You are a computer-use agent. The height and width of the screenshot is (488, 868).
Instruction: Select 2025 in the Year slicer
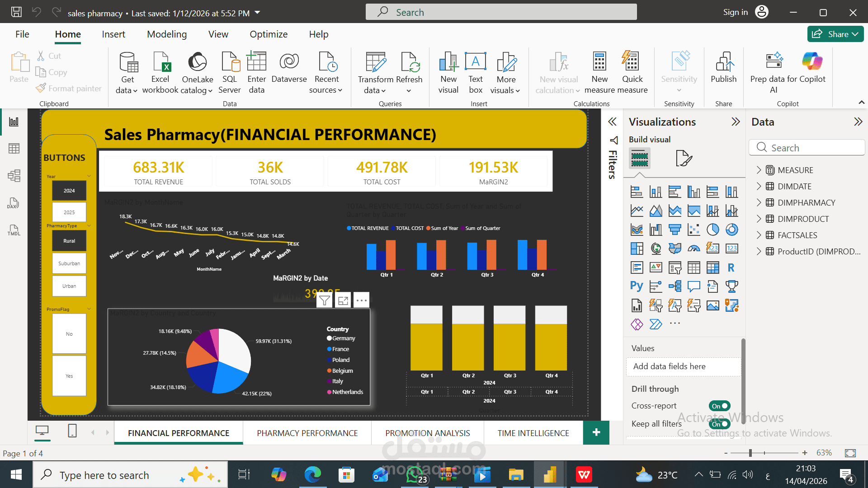point(69,212)
